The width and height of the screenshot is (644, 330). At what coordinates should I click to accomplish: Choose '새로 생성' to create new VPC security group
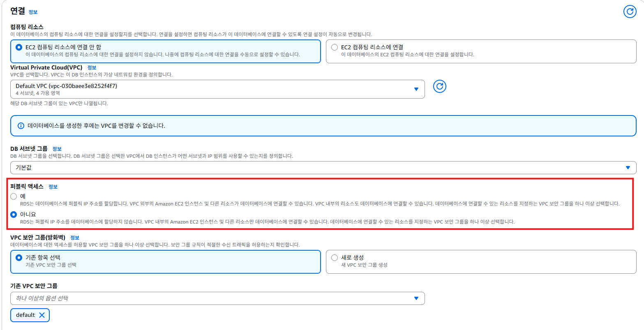pyautogui.click(x=335, y=258)
